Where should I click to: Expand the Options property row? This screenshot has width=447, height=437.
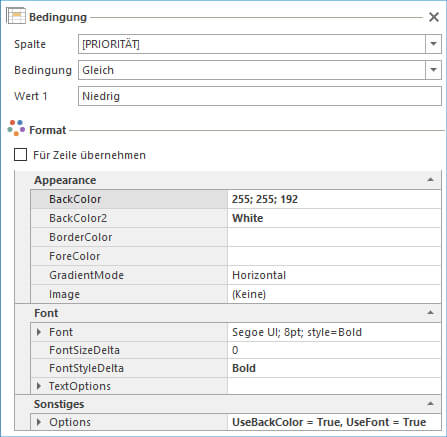[x=39, y=422]
